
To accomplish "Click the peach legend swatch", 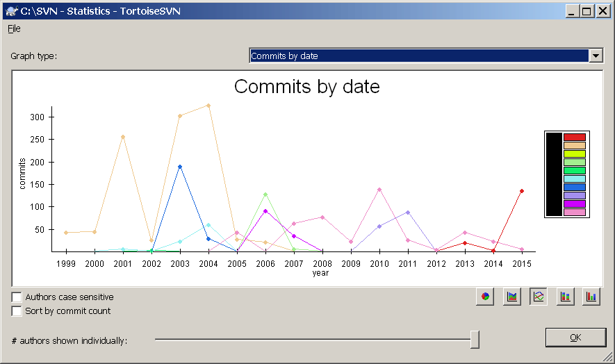I will click(x=574, y=145).
